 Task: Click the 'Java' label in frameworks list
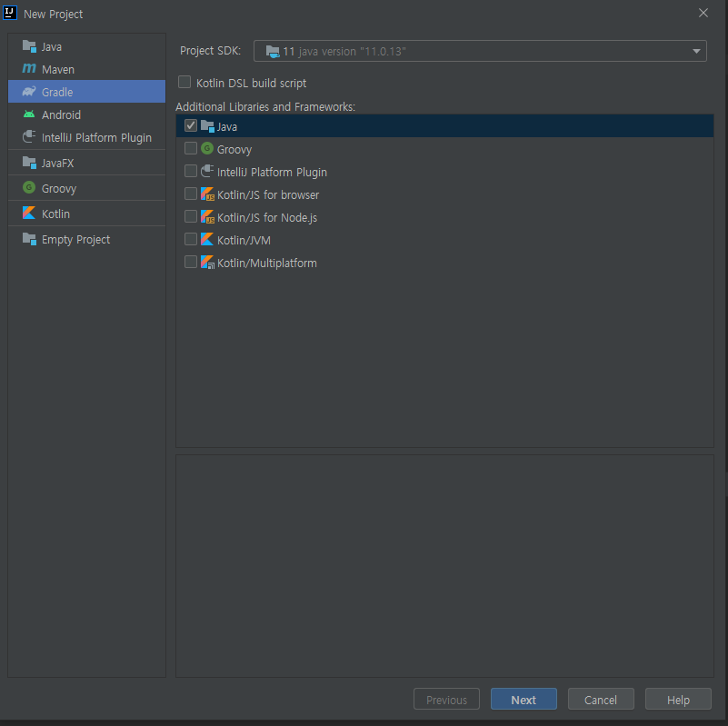(x=227, y=126)
